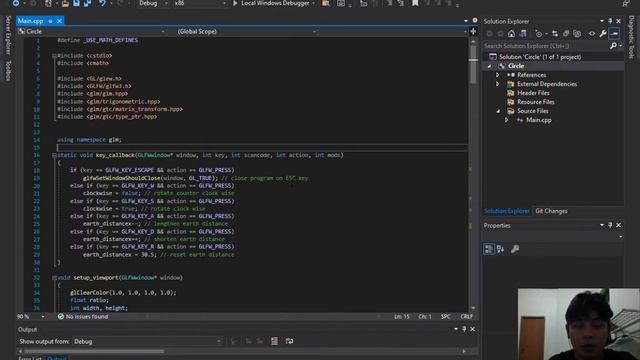
Task: Collapse the Circle project node
Action: tap(489, 66)
